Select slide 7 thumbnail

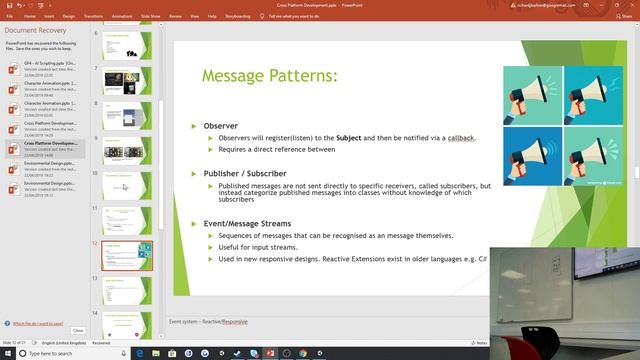127,80
